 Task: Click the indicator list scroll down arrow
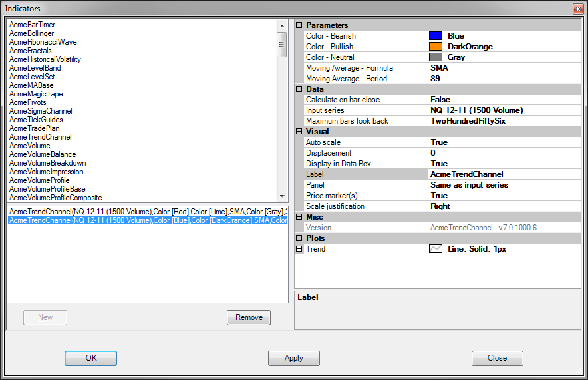[282, 196]
